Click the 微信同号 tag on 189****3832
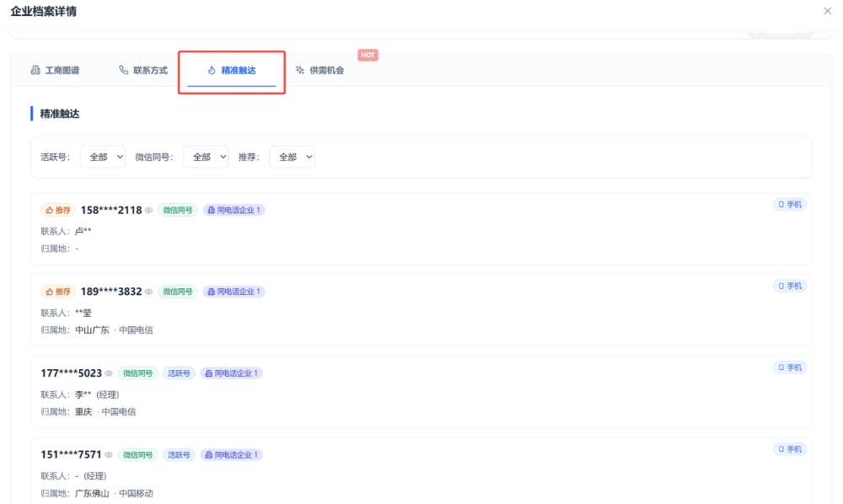The width and height of the screenshot is (843, 504). 178,292
